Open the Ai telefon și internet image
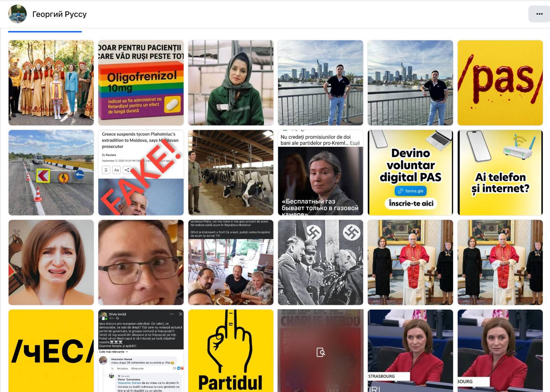 tap(500, 172)
